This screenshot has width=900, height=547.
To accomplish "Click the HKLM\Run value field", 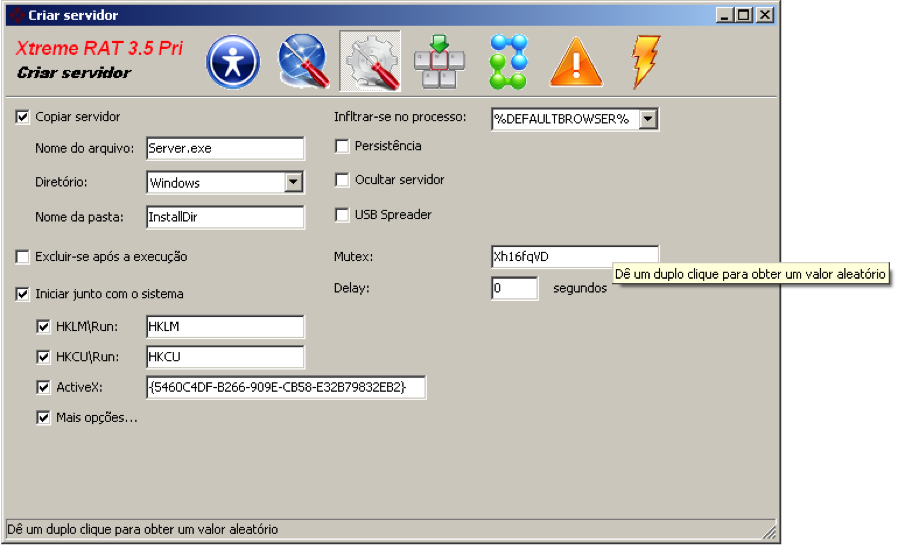I will [225, 327].
